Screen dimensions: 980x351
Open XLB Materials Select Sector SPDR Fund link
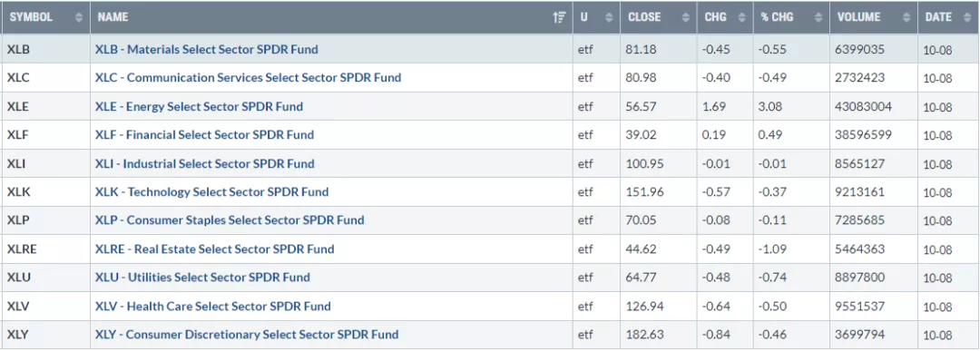pos(206,49)
